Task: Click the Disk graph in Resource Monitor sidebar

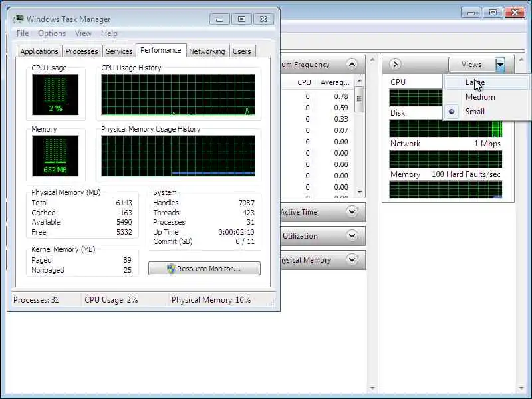Action: [x=446, y=128]
